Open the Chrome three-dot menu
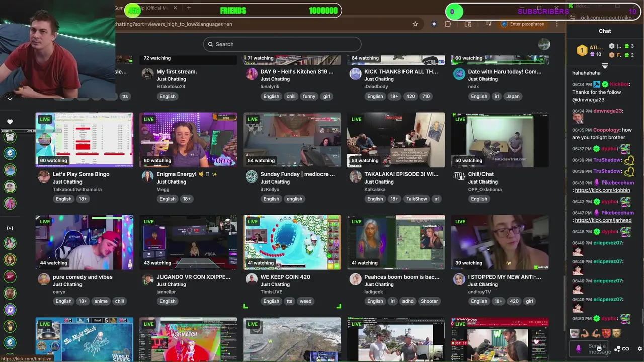The height and width of the screenshot is (362, 644). pos(557,24)
